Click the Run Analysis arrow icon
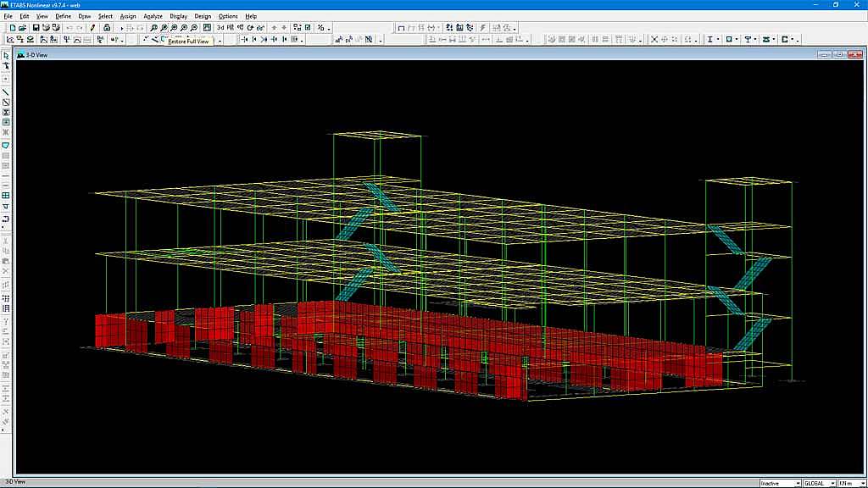This screenshot has width=868, height=488. click(121, 28)
